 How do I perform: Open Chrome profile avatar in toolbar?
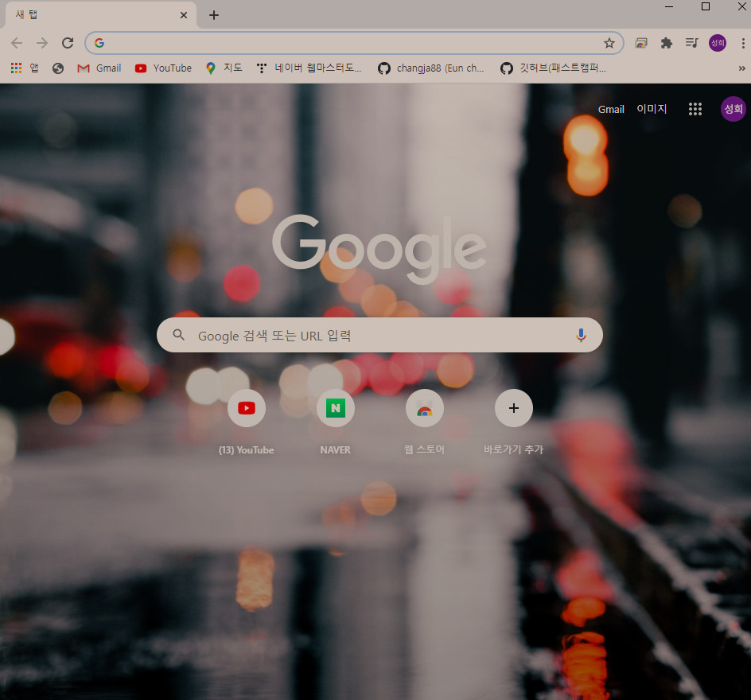pos(717,43)
